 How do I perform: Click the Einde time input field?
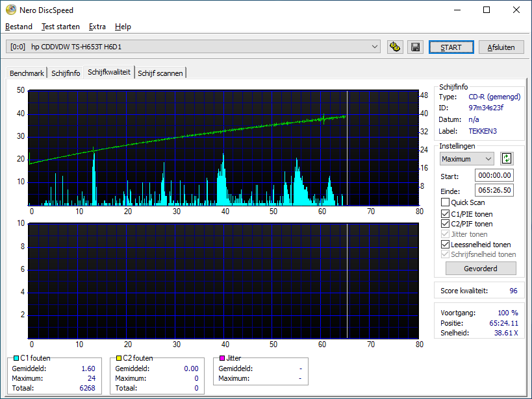(x=494, y=190)
